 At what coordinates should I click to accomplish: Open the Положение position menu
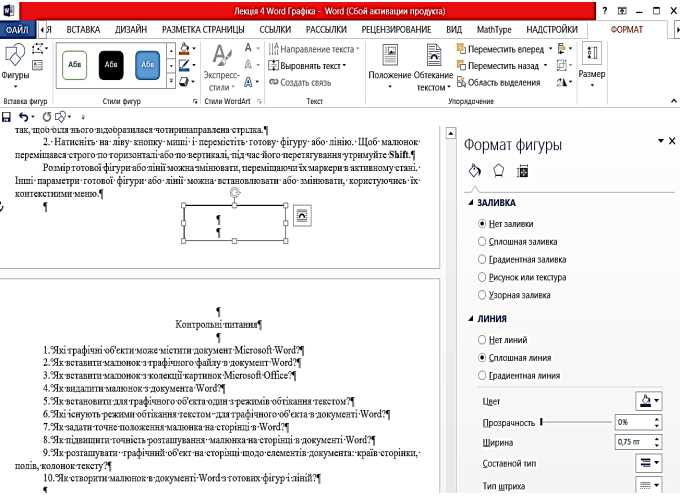[x=390, y=67]
